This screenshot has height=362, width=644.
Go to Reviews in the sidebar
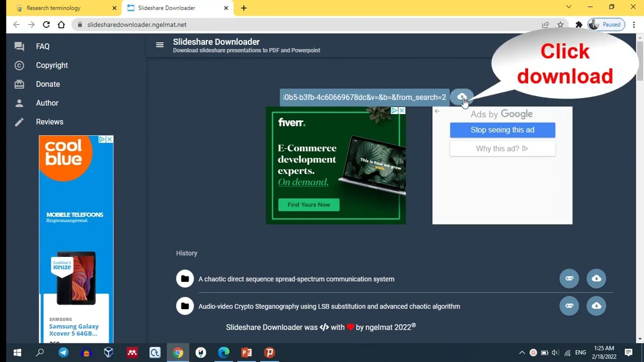(50, 122)
